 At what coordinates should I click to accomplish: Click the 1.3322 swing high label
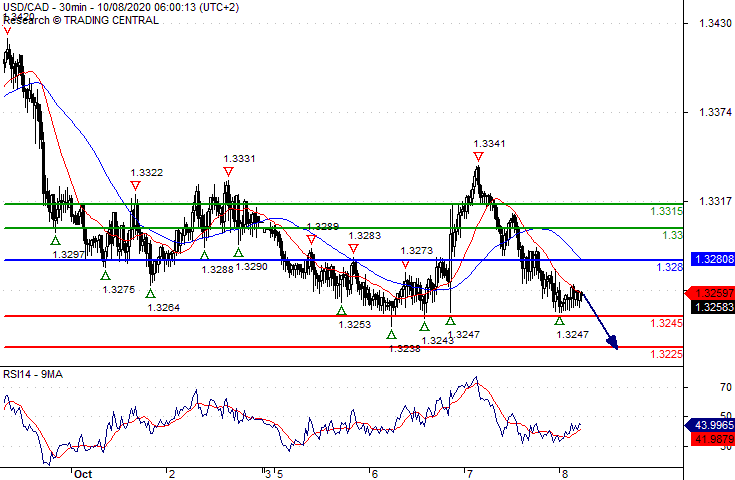point(147,172)
